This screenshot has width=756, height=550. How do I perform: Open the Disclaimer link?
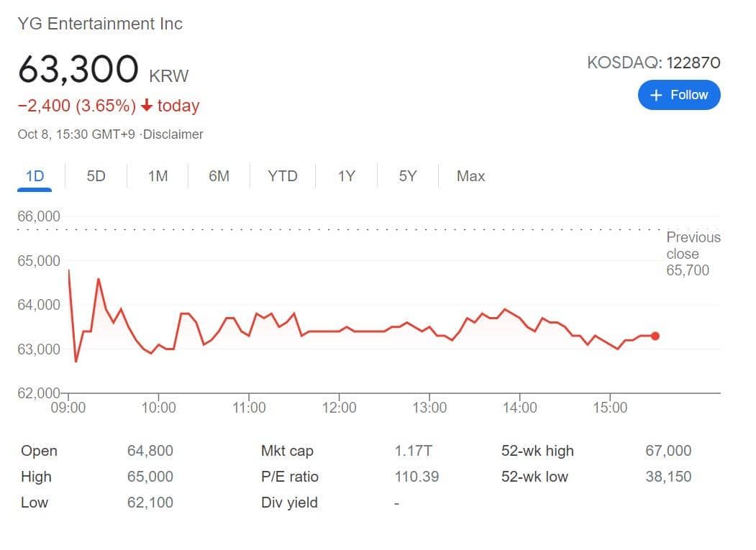coord(173,134)
